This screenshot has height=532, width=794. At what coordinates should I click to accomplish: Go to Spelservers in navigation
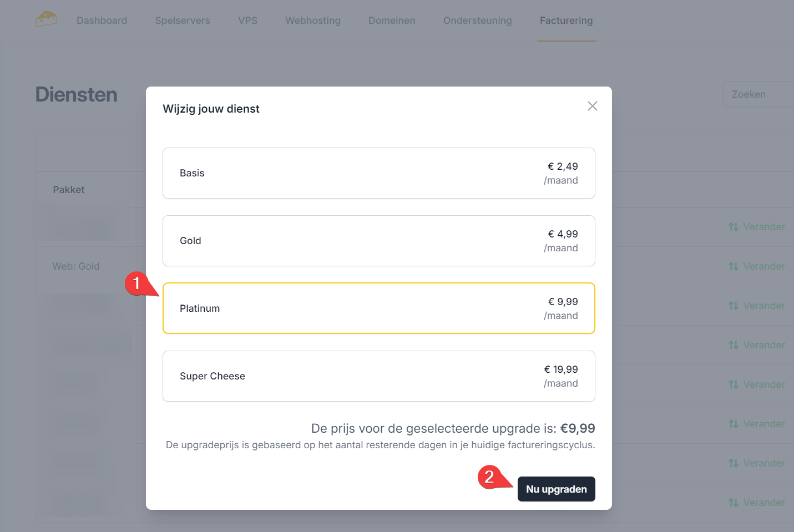tap(183, 21)
